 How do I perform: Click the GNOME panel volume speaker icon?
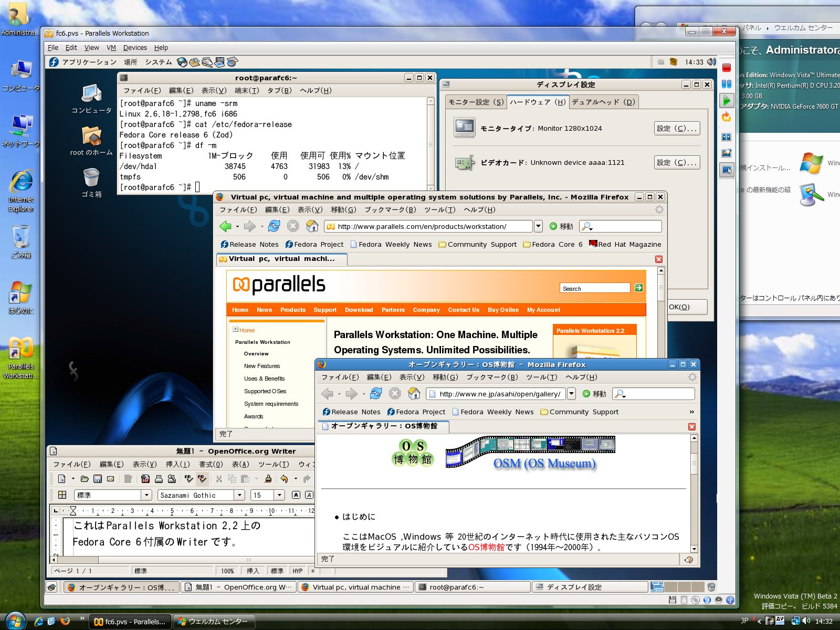(711, 62)
